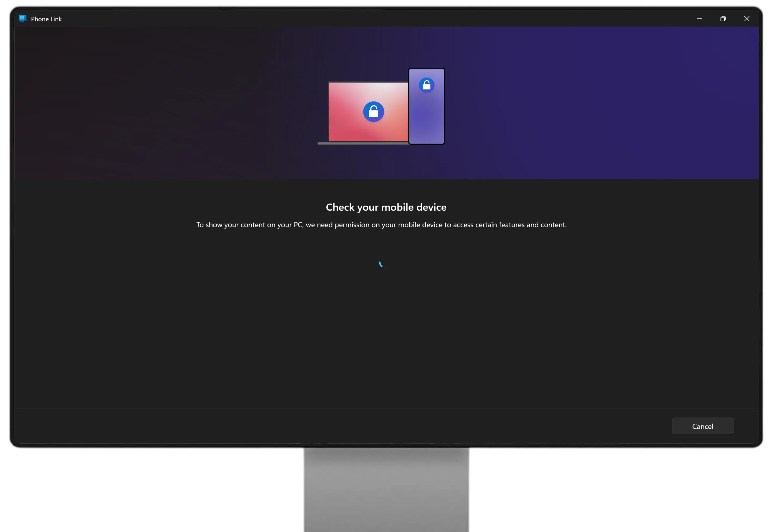773x532 pixels.
Task: Click the permission description text about mobile device
Action: tap(381, 225)
